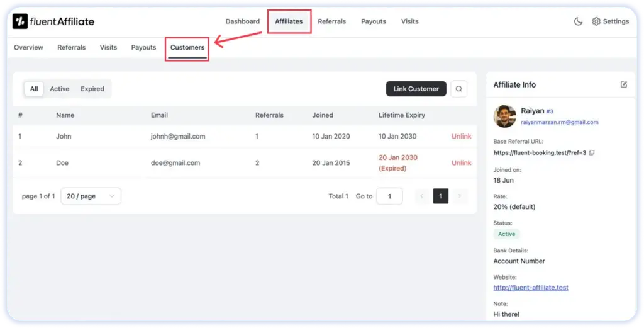Click the Email column header
The height and width of the screenshot is (328, 644).
tap(159, 115)
